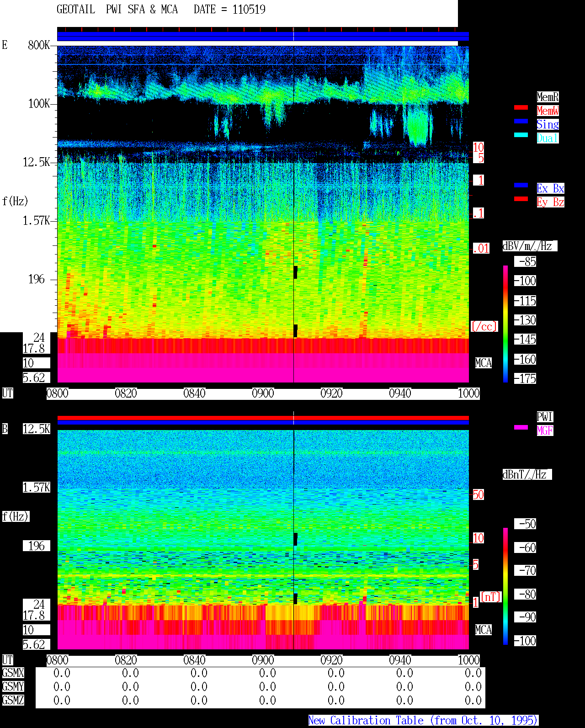Click the red [nT] unit label
The height and width of the screenshot is (728, 585).
[491, 597]
